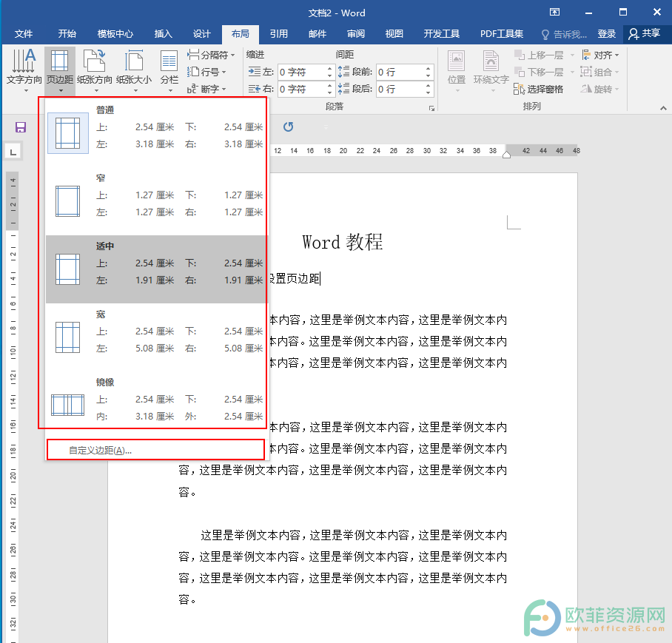Click the spacing before (段前) field
The width and height of the screenshot is (672, 643).
tap(400, 72)
